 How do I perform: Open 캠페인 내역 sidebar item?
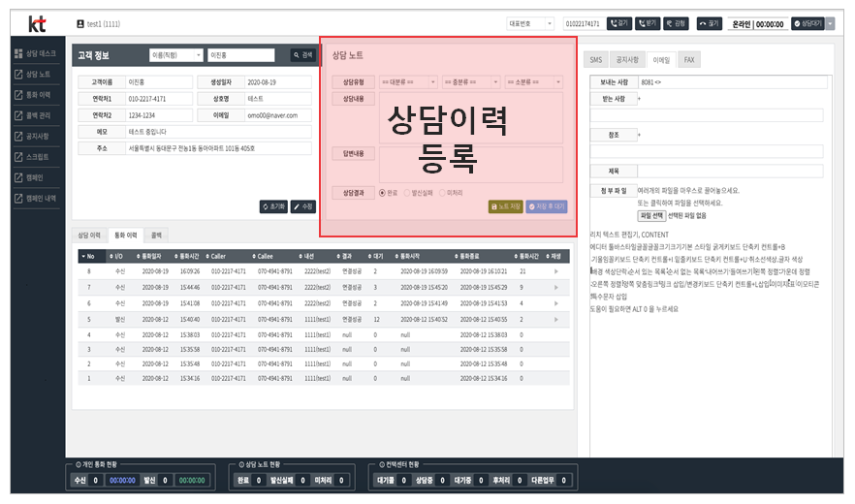[x=36, y=199]
